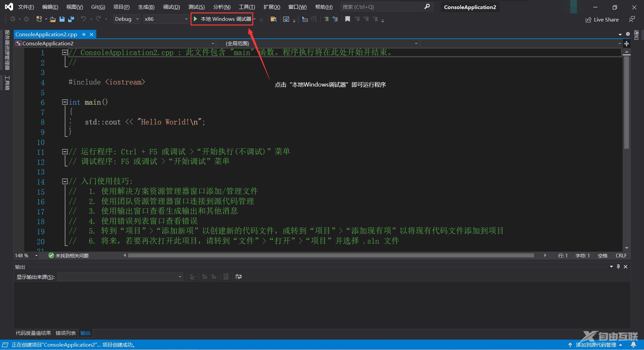Click the navigate backward arrow icon
This screenshot has width=644, height=350.
click(x=13, y=19)
